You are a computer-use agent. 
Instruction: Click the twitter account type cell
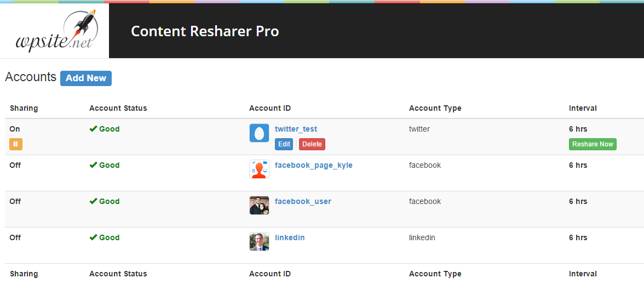tap(419, 129)
